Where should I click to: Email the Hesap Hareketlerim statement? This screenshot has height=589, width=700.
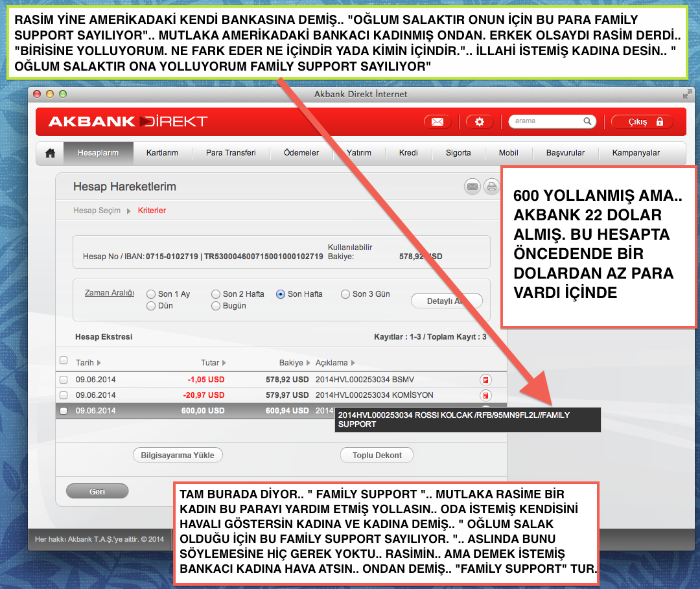pyautogui.click(x=472, y=187)
